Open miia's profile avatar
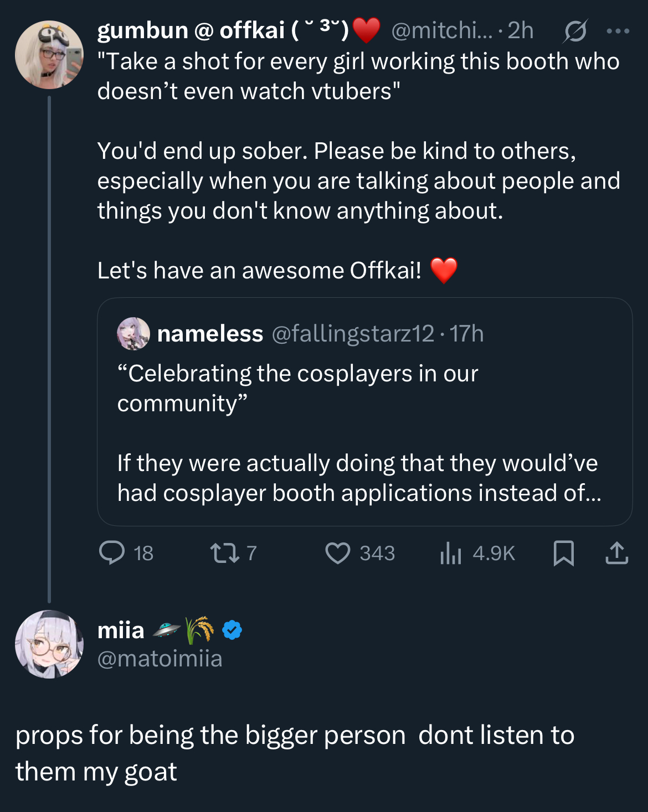The image size is (648, 812). point(49,644)
